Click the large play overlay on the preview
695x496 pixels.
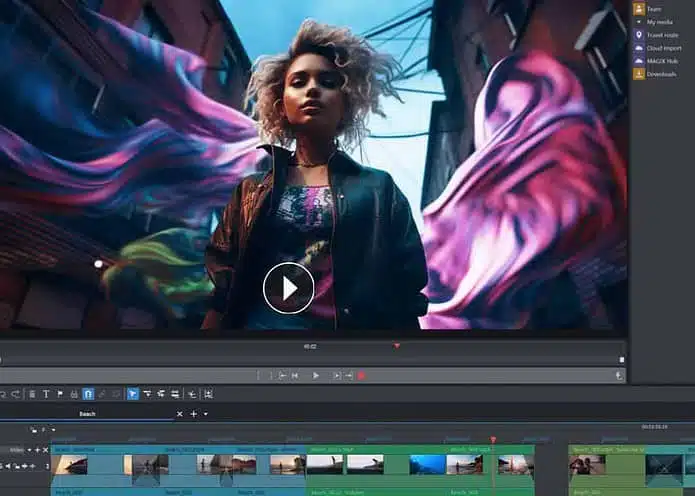click(288, 289)
